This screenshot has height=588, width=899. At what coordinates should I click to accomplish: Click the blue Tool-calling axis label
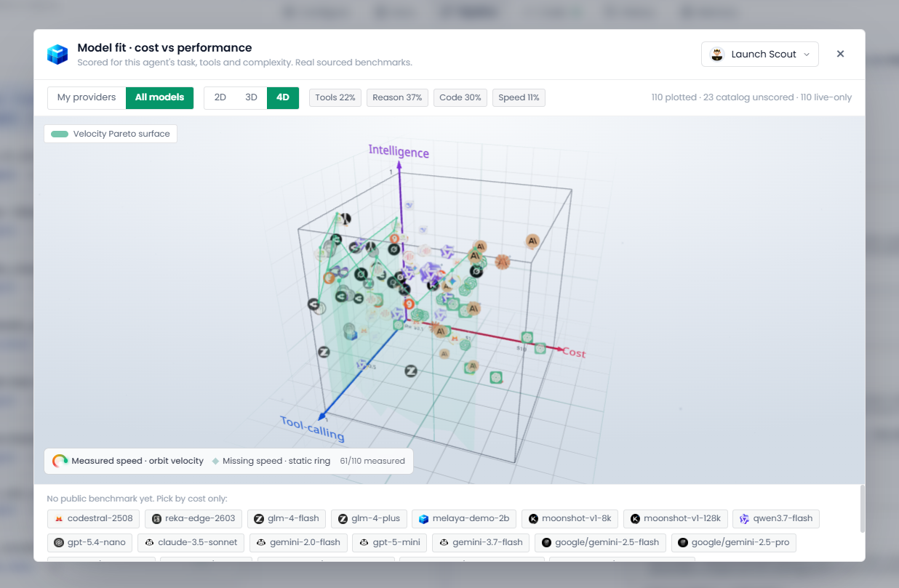[313, 429]
